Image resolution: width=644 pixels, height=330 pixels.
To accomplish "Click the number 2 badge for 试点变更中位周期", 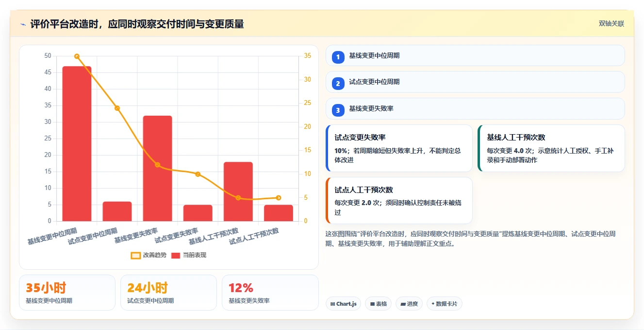I will pyautogui.click(x=338, y=83).
